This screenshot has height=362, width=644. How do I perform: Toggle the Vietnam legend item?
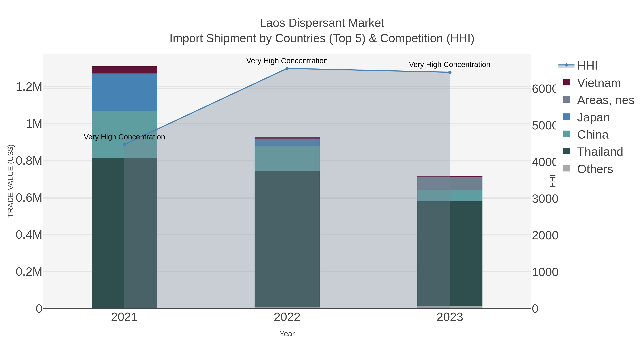(592, 83)
